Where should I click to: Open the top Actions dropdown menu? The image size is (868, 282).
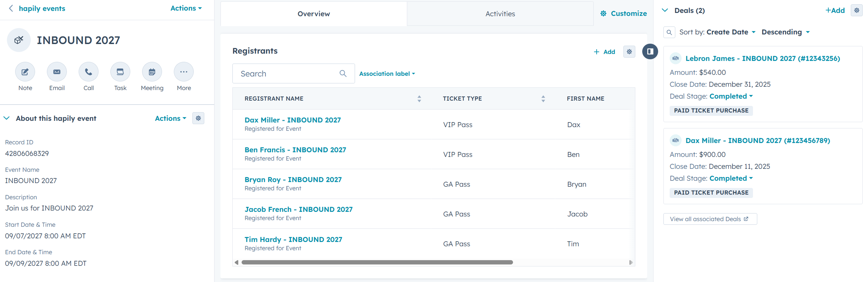click(x=186, y=8)
